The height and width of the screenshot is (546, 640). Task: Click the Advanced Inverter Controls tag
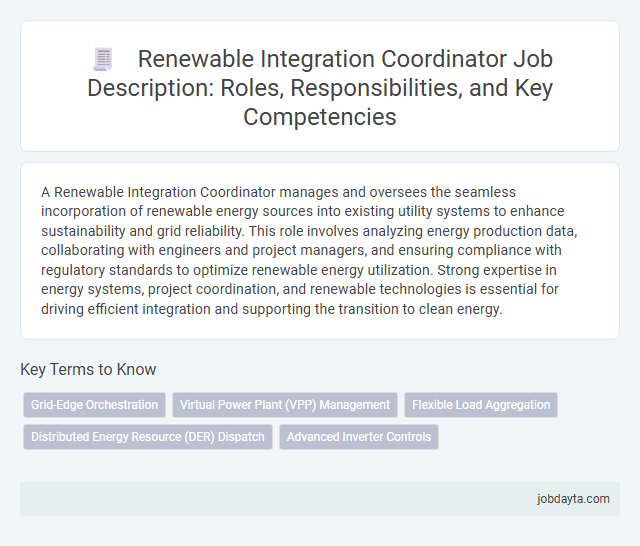pyautogui.click(x=359, y=437)
